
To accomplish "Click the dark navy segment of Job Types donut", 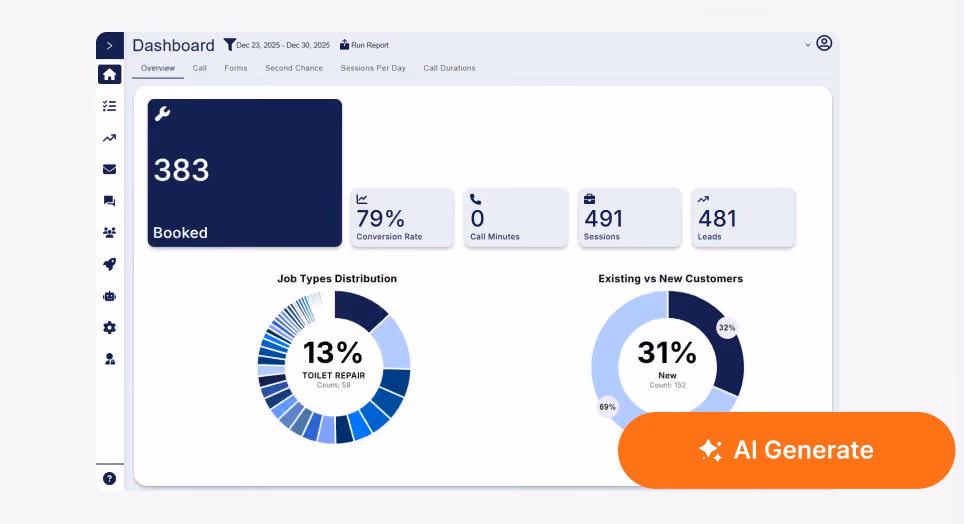I will (358, 308).
